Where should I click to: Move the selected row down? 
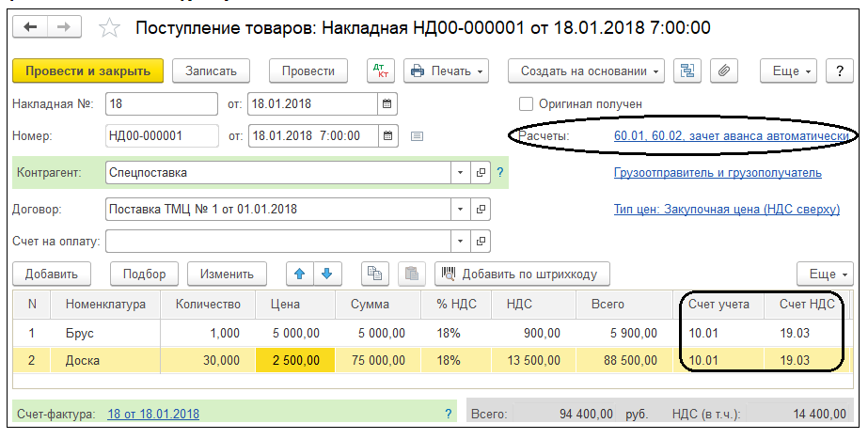327,274
